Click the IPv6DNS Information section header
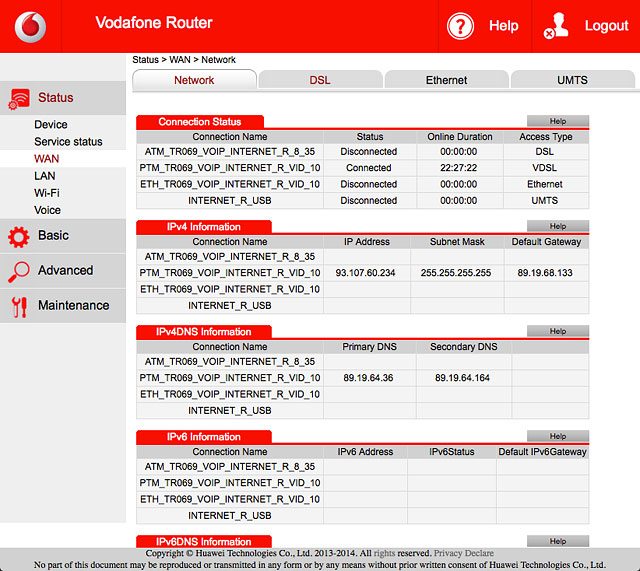The height and width of the screenshot is (571, 640). click(x=204, y=542)
